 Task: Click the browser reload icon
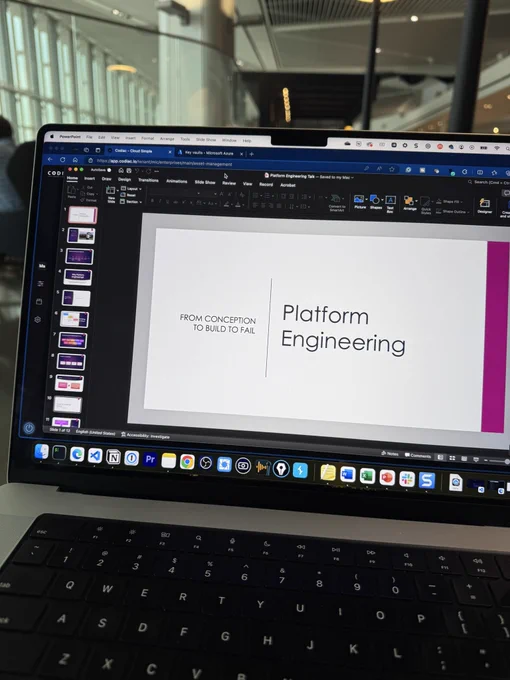(x=62, y=160)
